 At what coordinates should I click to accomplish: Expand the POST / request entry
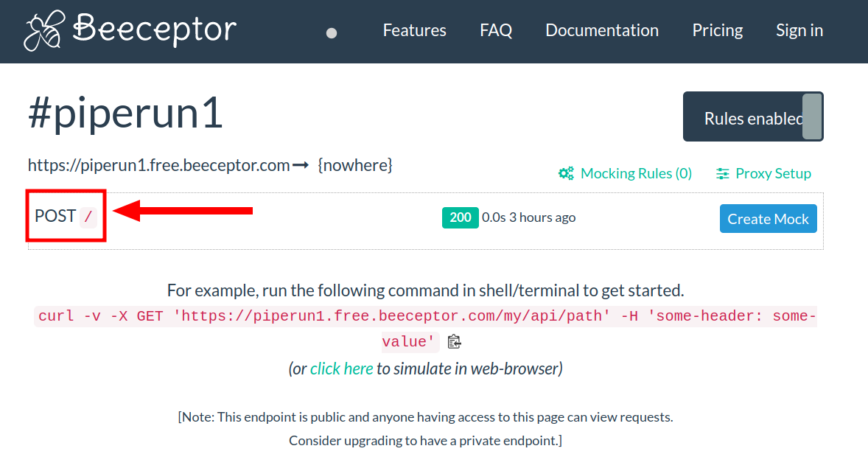click(x=66, y=216)
